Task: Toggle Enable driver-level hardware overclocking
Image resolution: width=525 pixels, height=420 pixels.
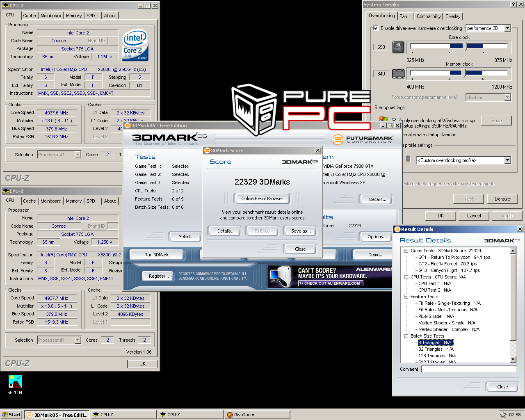Action: [376, 28]
